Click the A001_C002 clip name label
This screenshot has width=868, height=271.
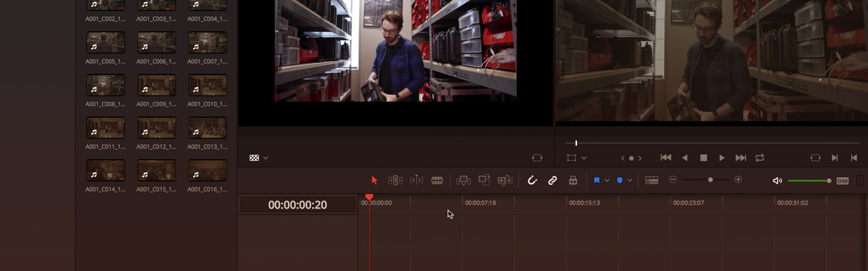105,19
